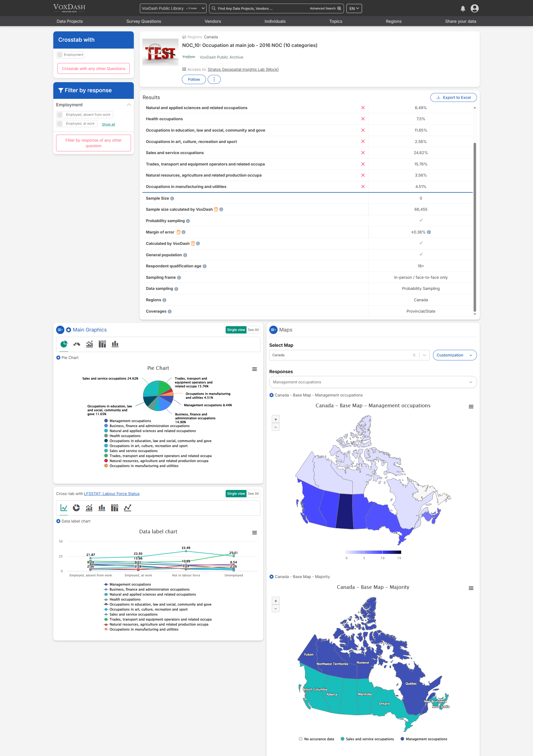Collapse the Employment filter section

point(129,105)
